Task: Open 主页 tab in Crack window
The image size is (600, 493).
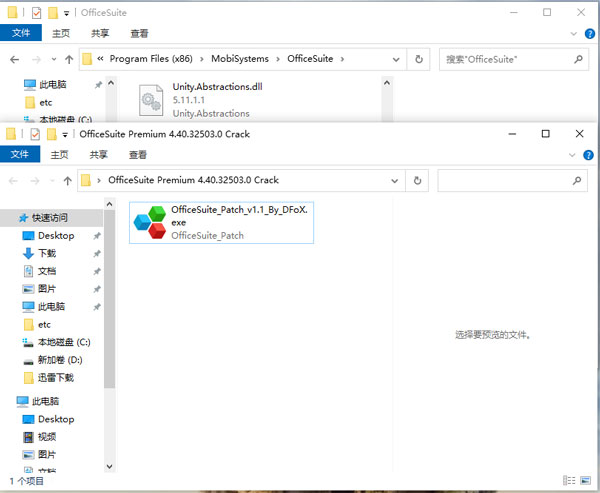Action: tap(59, 155)
